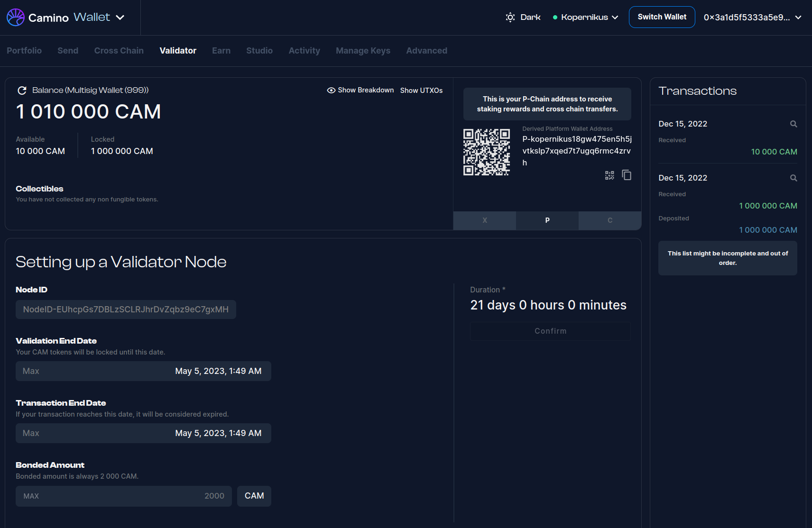Click the Node ID input field

(126, 310)
